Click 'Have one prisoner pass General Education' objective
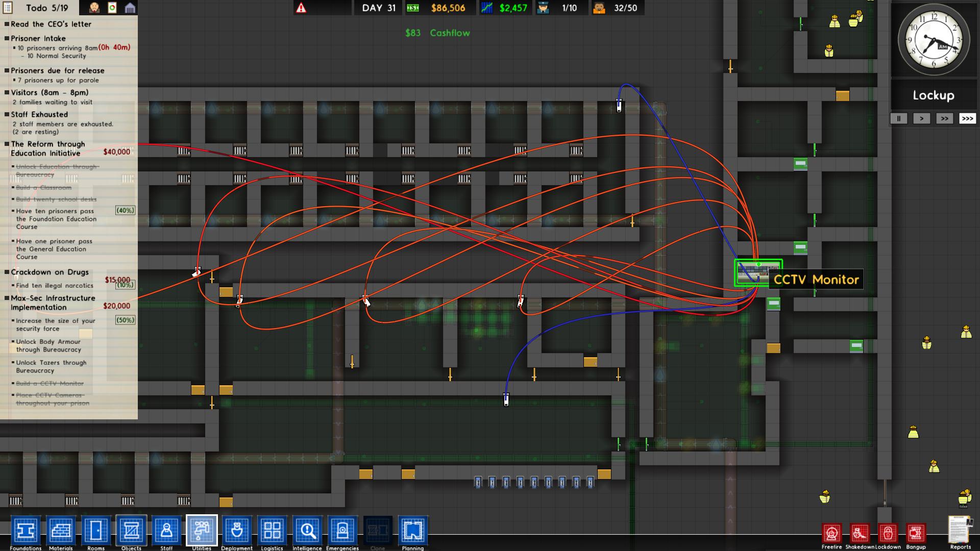Screen dimensions: 980x551 (54, 249)
